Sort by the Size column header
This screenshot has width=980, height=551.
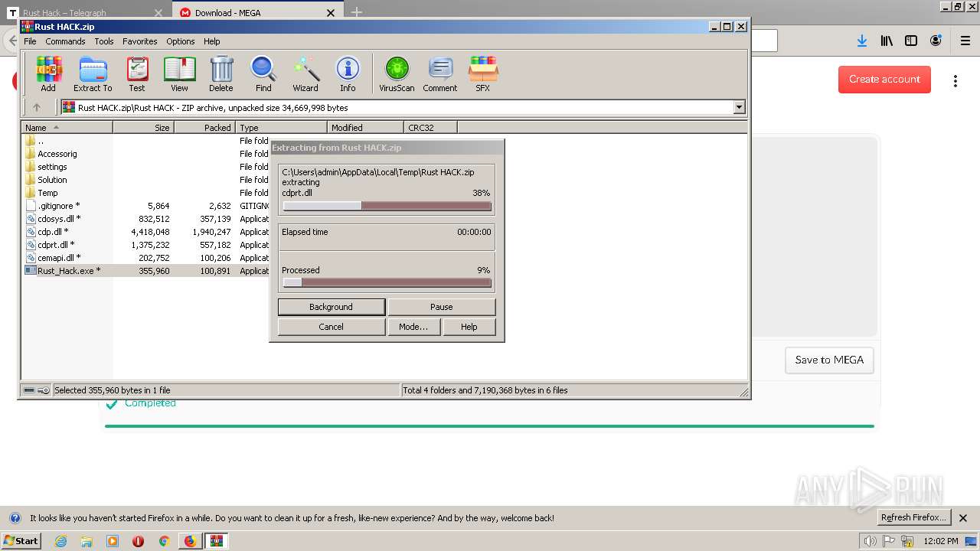click(144, 128)
